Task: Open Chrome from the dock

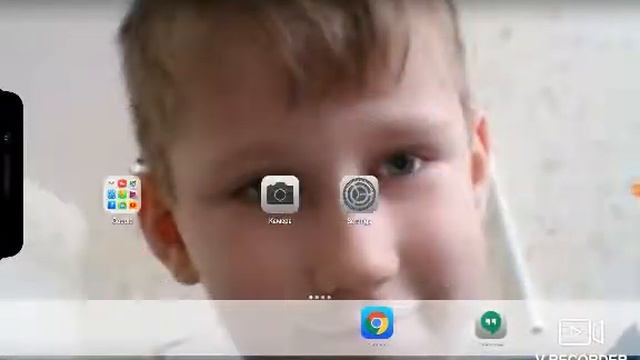Action: [377, 323]
